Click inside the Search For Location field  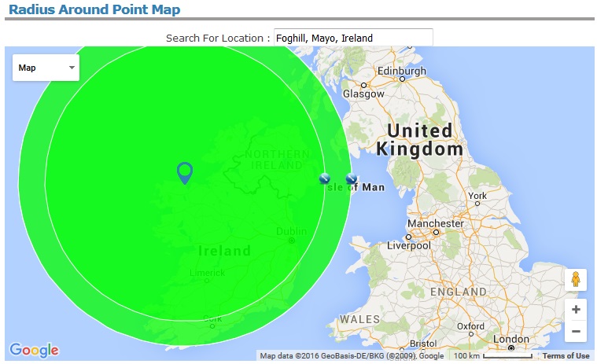coord(353,38)
